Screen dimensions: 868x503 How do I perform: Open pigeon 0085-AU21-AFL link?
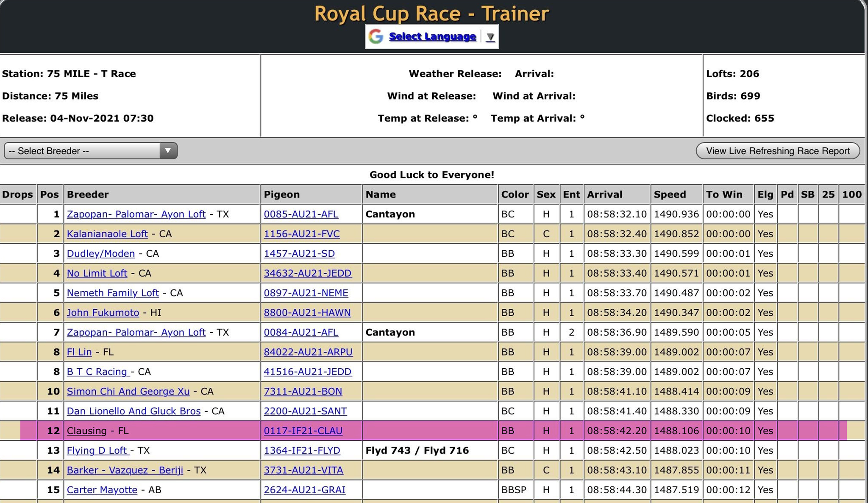pyautogui.click(x=301, y=214)
